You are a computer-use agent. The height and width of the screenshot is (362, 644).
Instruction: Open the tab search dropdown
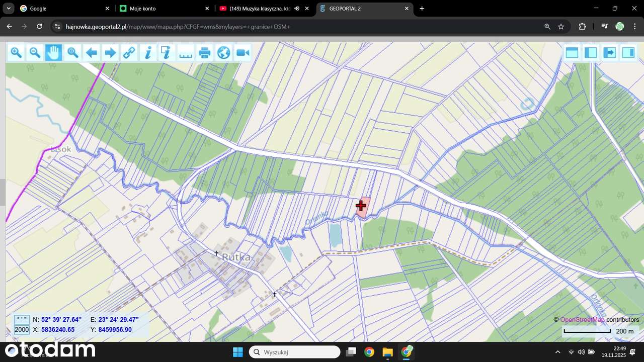click(x=8, y=9)
